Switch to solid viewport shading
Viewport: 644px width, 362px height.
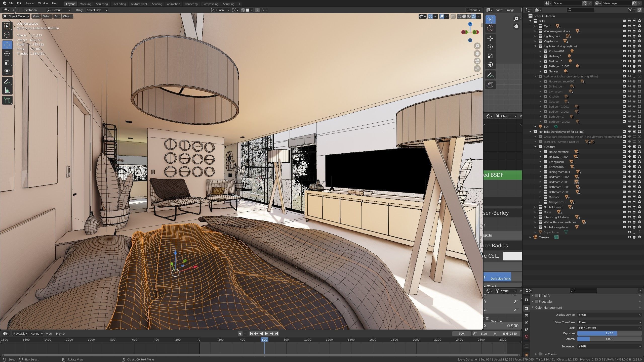coord(464,16)
